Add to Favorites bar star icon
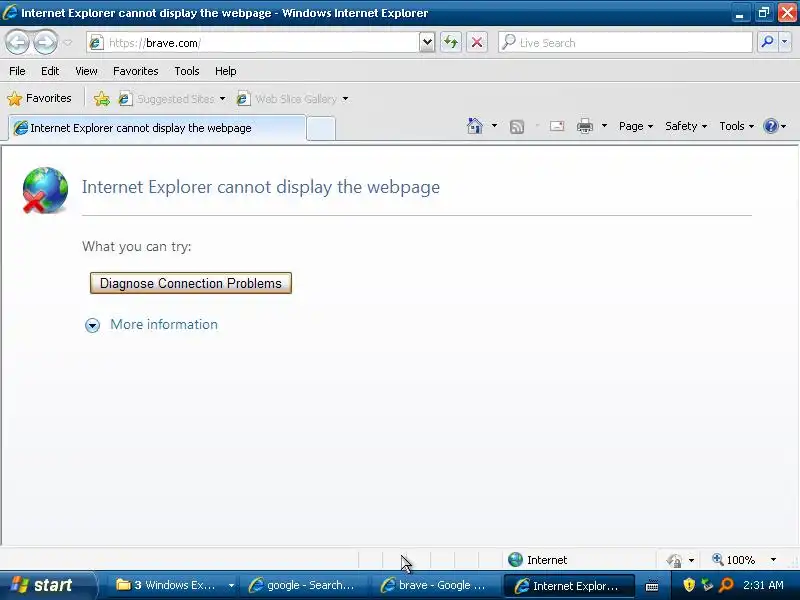The width and height of the screenshot is (800, 600). pyautogui.click(x=102, y=98)
